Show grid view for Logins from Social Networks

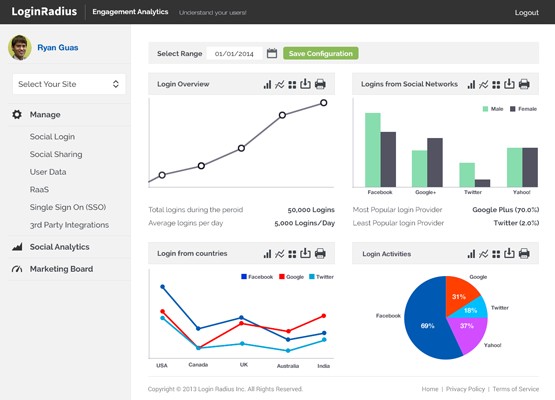[x=496, y=85]
